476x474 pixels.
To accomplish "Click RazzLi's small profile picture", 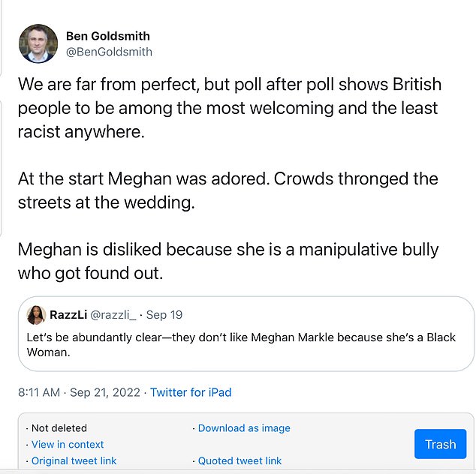I will 36,315.
